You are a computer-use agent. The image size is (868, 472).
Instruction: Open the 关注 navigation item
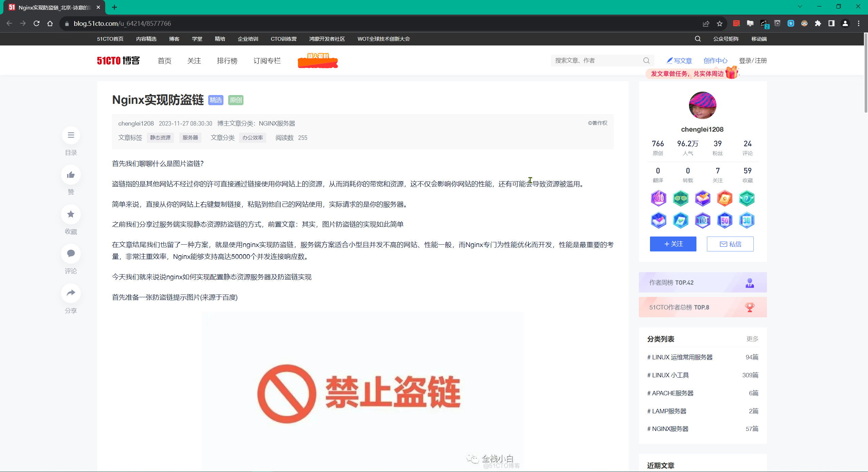point(194,61)
